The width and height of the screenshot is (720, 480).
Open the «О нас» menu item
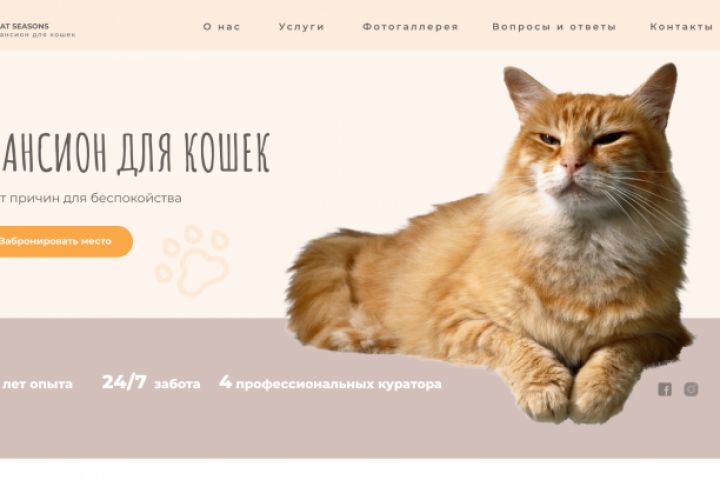(x=222, y=27)
